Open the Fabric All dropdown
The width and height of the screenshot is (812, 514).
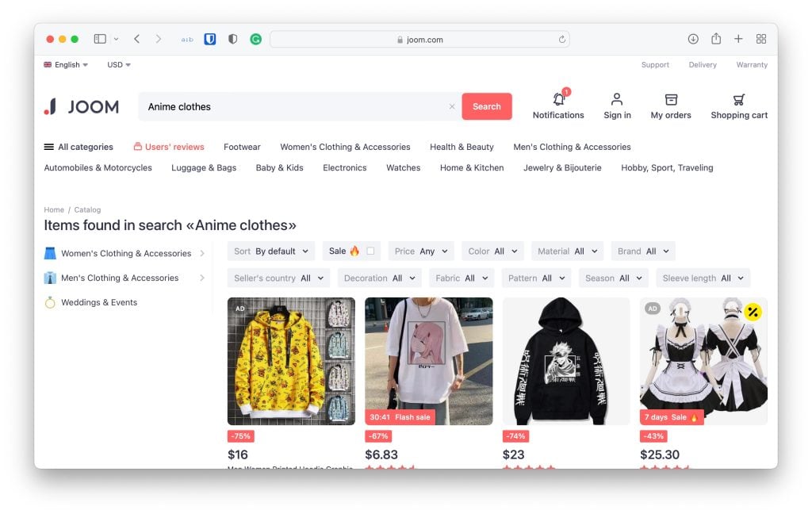462,278
